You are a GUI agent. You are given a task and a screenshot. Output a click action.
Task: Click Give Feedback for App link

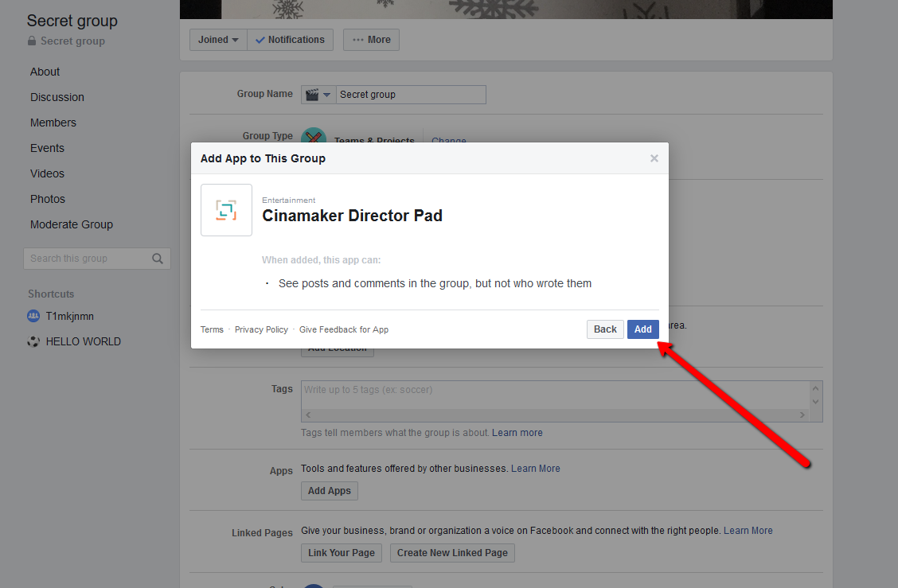pos(344,329)
